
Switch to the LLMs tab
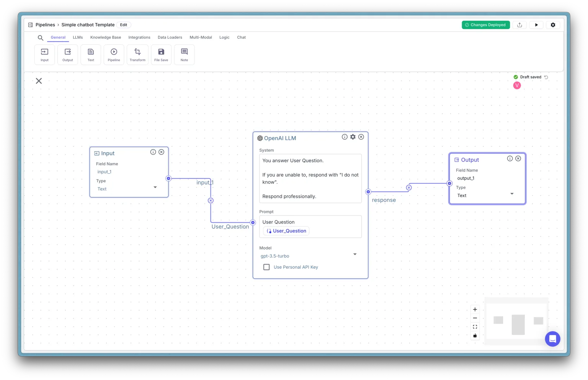click(78, 38)
